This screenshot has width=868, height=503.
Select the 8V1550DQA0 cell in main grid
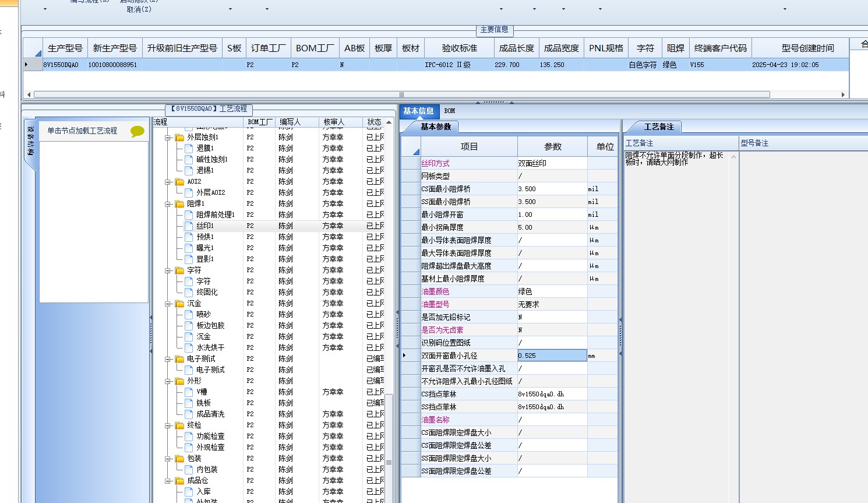(x=65, y=65)
